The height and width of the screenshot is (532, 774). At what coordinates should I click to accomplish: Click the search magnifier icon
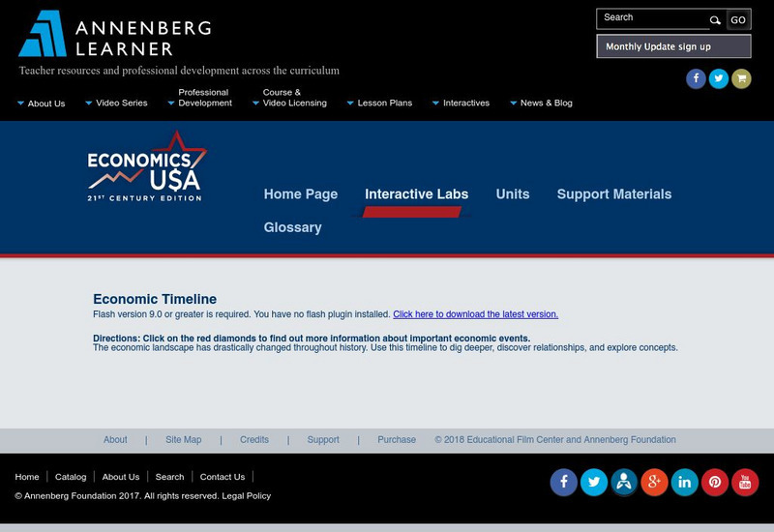[x=715, y=20]
